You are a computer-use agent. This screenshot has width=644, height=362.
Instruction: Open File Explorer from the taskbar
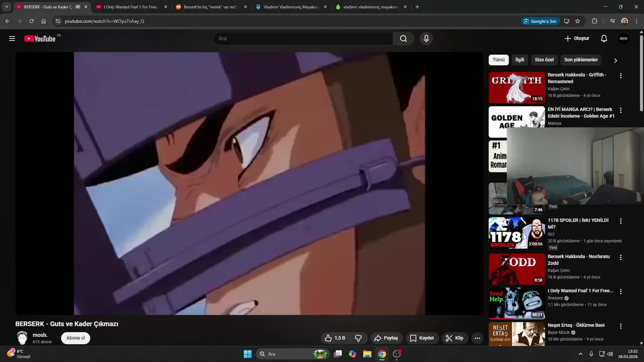click(367, 354)
